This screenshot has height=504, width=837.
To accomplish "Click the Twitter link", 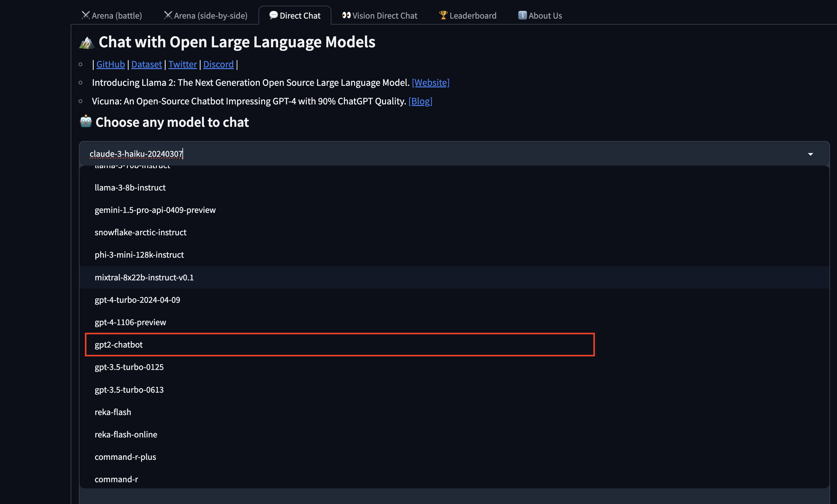I will (182, 64).
